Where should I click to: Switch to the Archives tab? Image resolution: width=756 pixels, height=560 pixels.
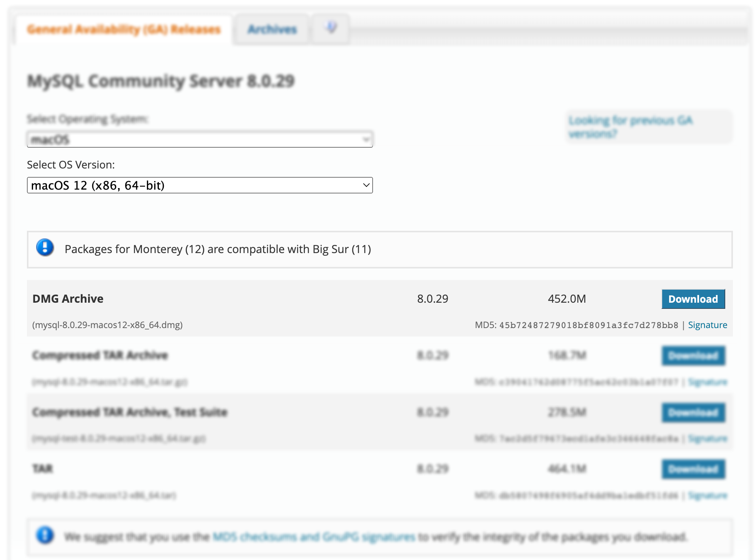(x=272, y=29)
